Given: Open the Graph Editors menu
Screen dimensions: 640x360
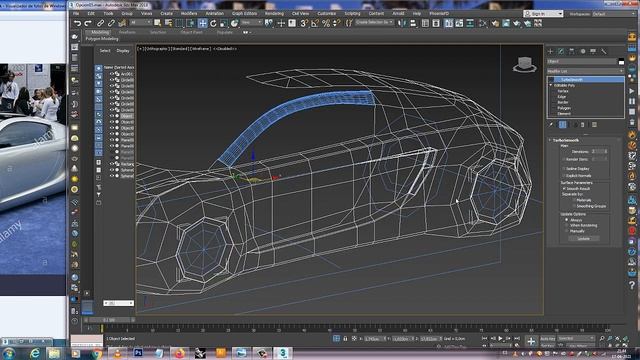Looking at the screenshot, I should click(x=244, y=13).
